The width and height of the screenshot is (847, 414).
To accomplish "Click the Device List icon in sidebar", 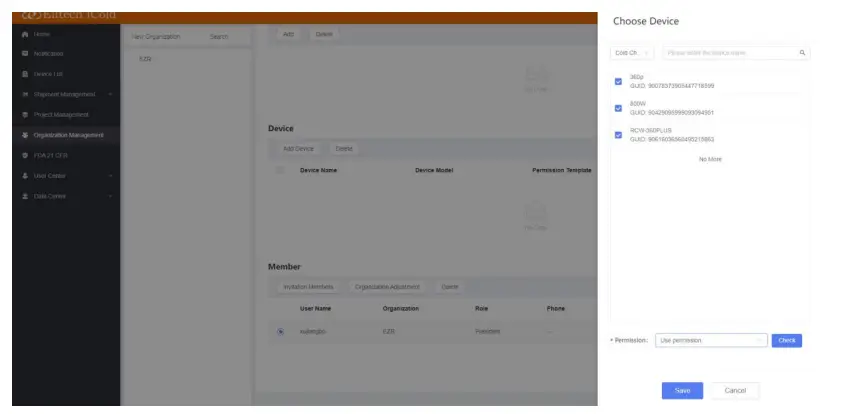I will (x=24, y=74).
